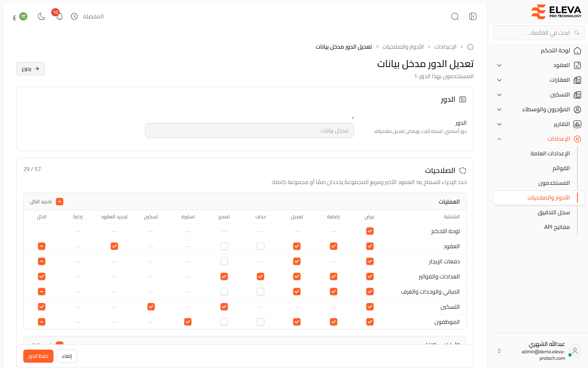
Task: Click the dashboard house icon in sidebar
Action: click(x=577, y=51)
